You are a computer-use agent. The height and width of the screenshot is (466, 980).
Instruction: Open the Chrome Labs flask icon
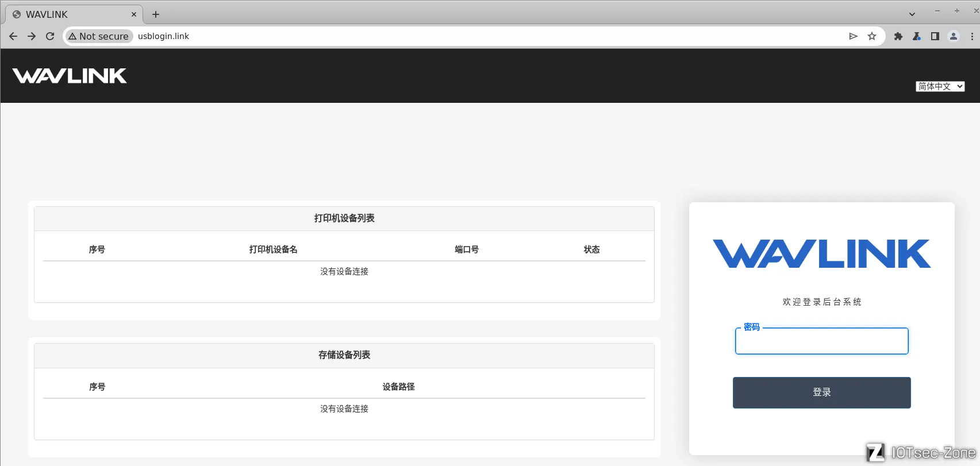[917, 36]
